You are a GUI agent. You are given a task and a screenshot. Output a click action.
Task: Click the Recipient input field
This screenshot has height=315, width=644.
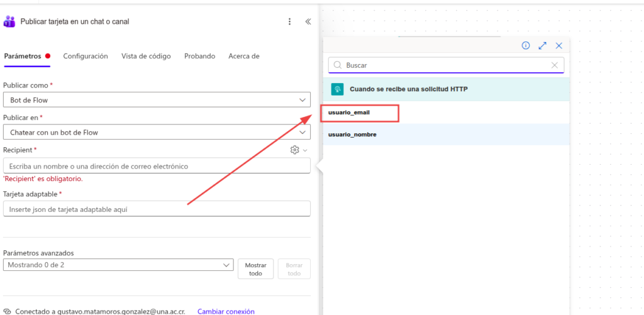pyautogui.click(x=157, y=166)
